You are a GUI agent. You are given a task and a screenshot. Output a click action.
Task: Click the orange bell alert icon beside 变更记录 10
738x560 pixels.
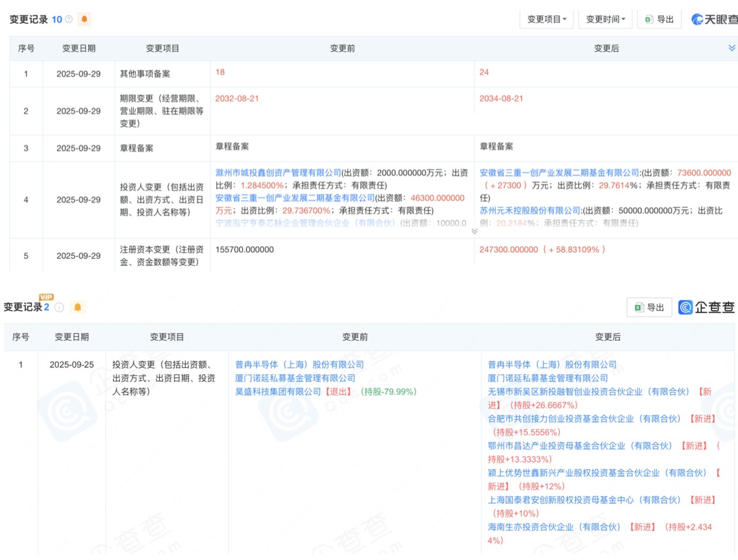pyautogui.click(x=84, y=19)
